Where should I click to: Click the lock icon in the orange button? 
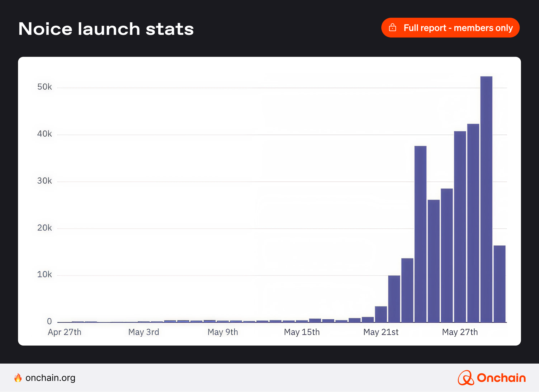tap(392, 28)
